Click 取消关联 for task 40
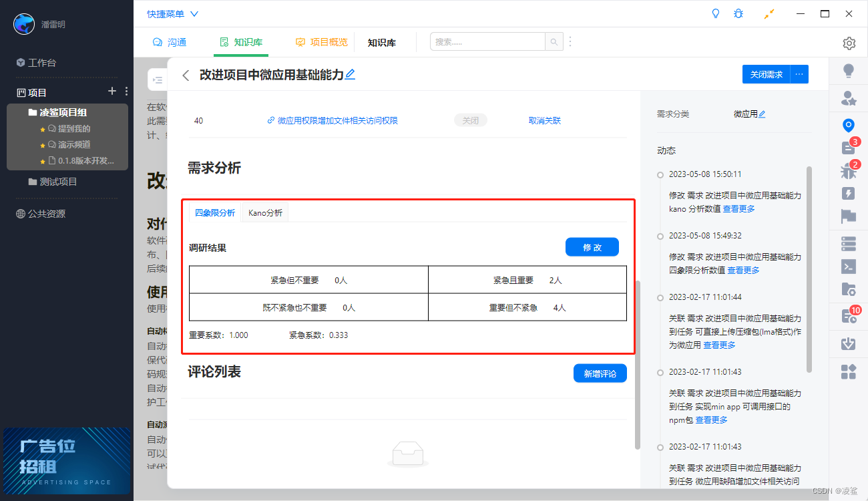This screenshot has height=501, width=868. (x=545, y=121)
